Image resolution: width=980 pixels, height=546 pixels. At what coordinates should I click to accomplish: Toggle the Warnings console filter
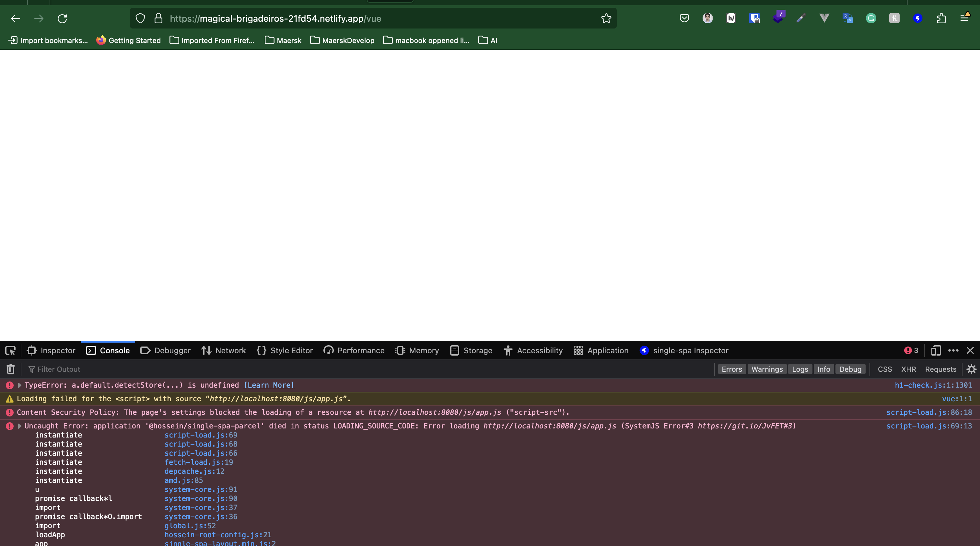[766, 369]
